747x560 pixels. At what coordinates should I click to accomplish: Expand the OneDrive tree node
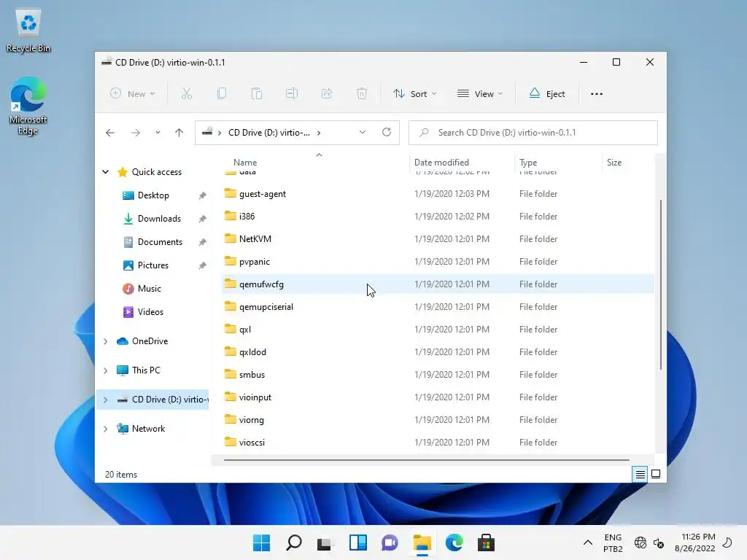point(106,341)
